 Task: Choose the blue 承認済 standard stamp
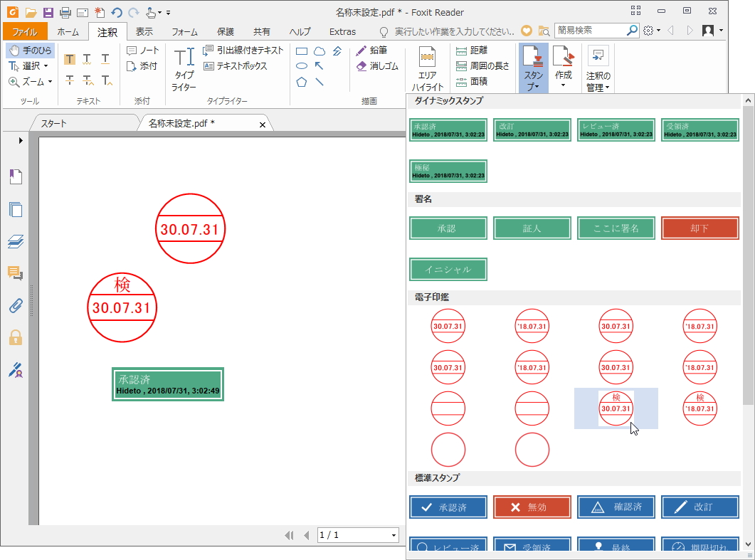pyautogui.click(x=448, y=507)
